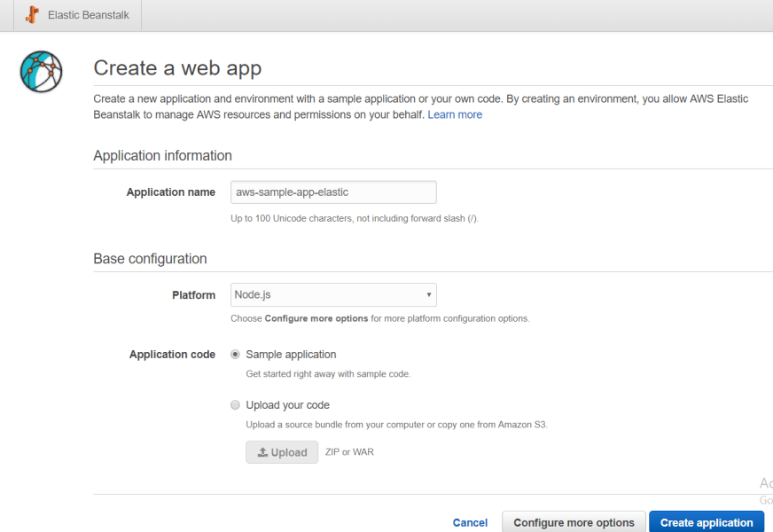Click the Create a web app heading
This screenshot has width=773, height=532.
[x=177, y=68]
